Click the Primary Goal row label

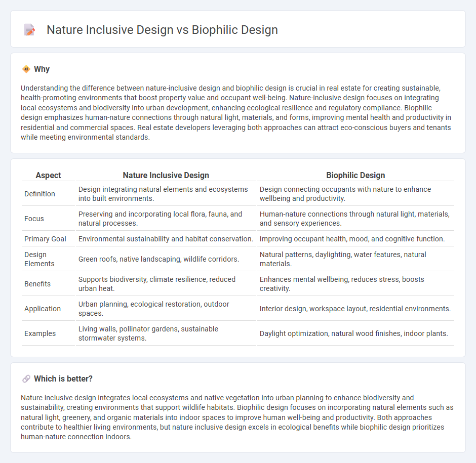[45, 238]
